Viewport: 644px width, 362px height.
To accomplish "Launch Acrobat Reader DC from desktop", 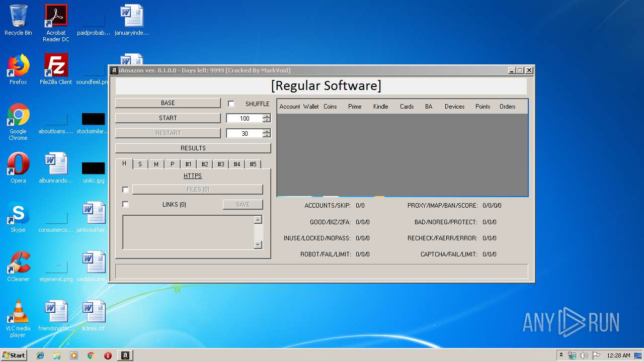I will click(x=56, y=23).
